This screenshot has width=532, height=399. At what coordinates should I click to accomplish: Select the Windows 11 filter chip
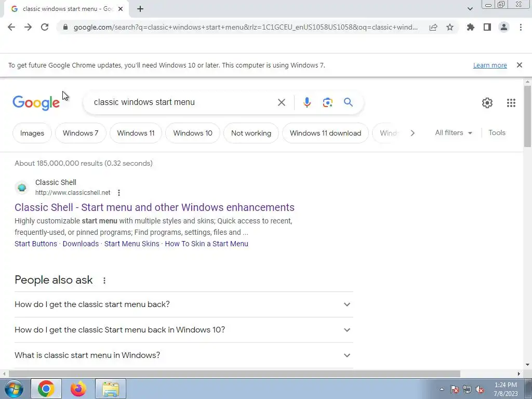136,133
